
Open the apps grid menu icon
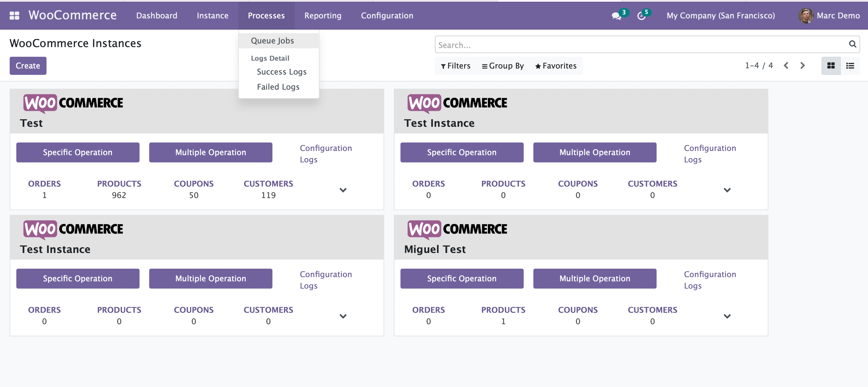tap(14, 15)
